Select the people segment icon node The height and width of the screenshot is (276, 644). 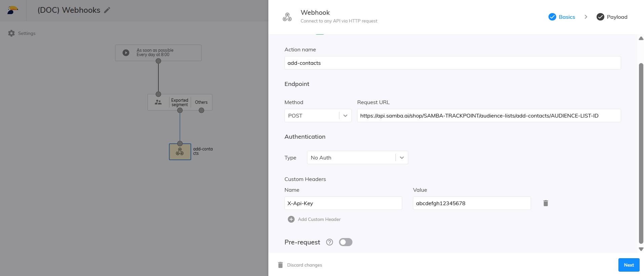pos(158,102)
